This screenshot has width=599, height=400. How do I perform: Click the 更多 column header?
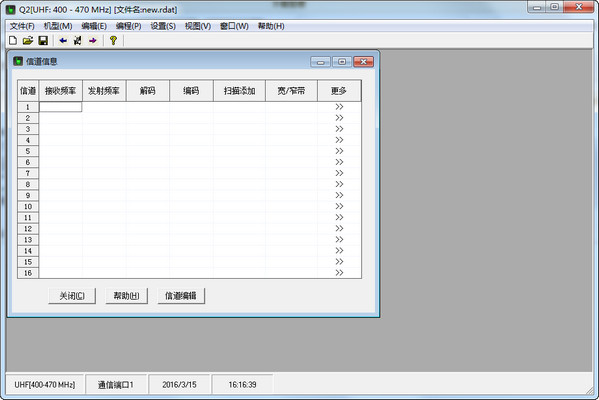(x=339, y=91)
